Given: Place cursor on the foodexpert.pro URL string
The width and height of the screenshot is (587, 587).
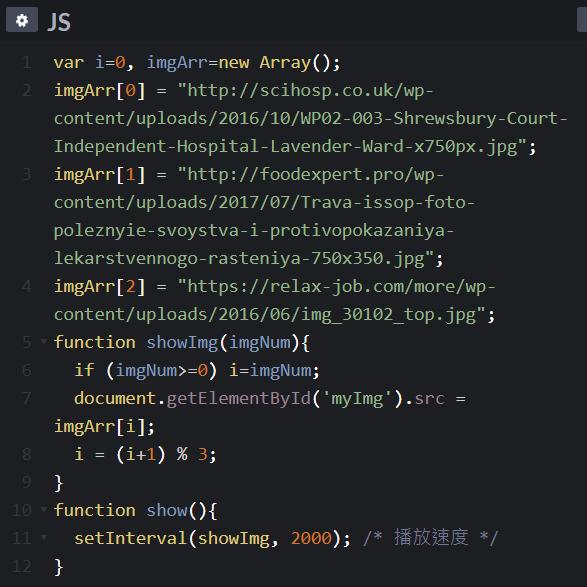Looking at the screenshot, I should (264, 216).
